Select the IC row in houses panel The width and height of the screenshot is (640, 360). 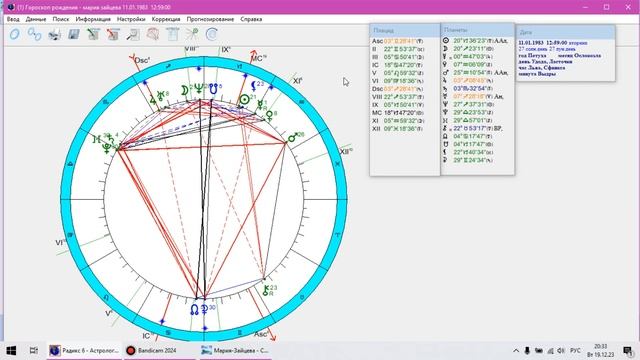[x=398, y=65]
